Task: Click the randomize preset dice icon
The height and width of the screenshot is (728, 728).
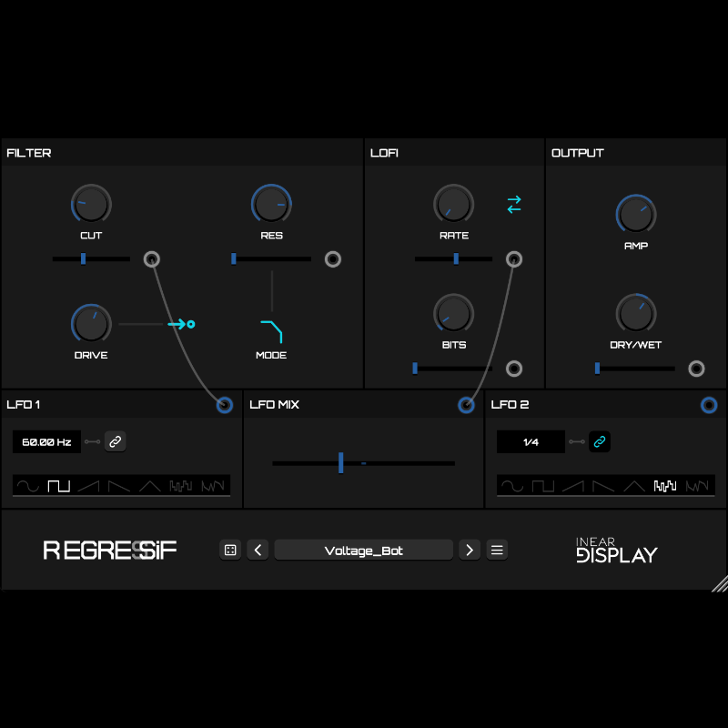Action: click(x=230, y=551)
